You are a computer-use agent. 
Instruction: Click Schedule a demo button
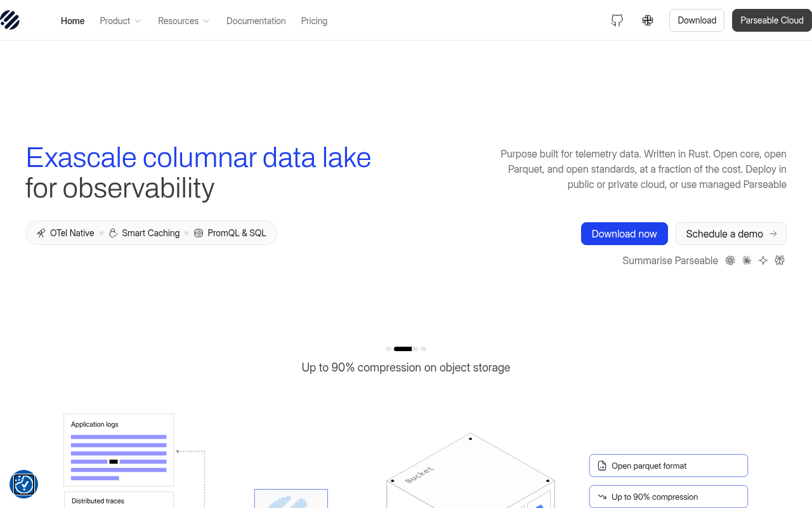731,234
